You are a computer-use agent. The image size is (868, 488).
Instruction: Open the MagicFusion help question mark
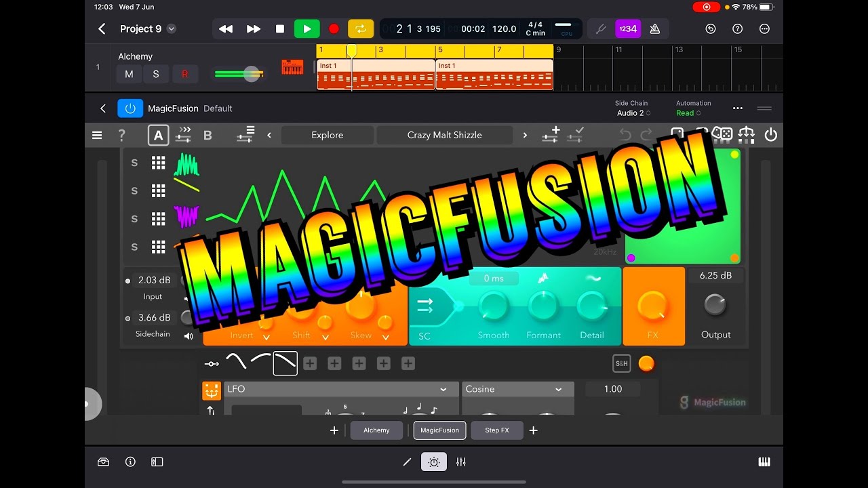coord(122,135)
